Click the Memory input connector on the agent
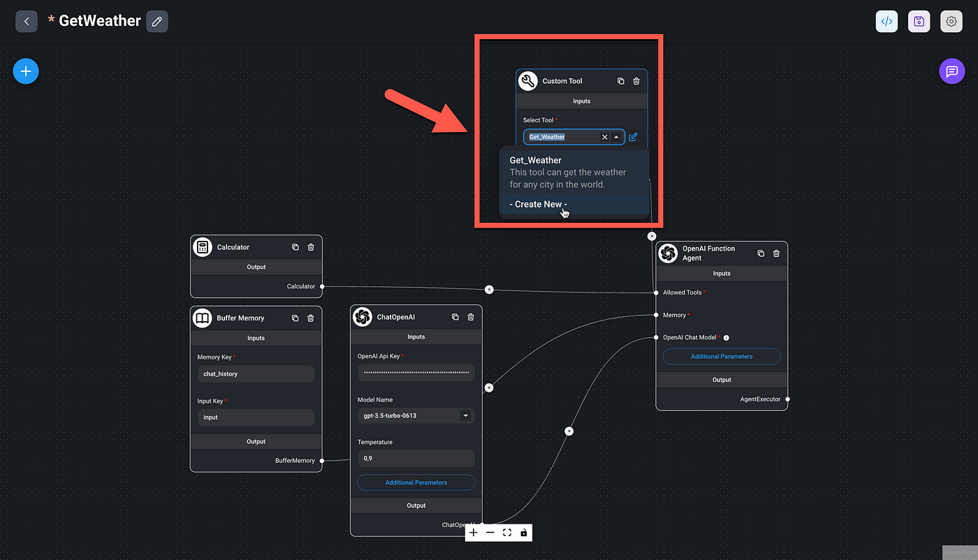978x560 pixels. pyautogui.click(x=656, y=315)
